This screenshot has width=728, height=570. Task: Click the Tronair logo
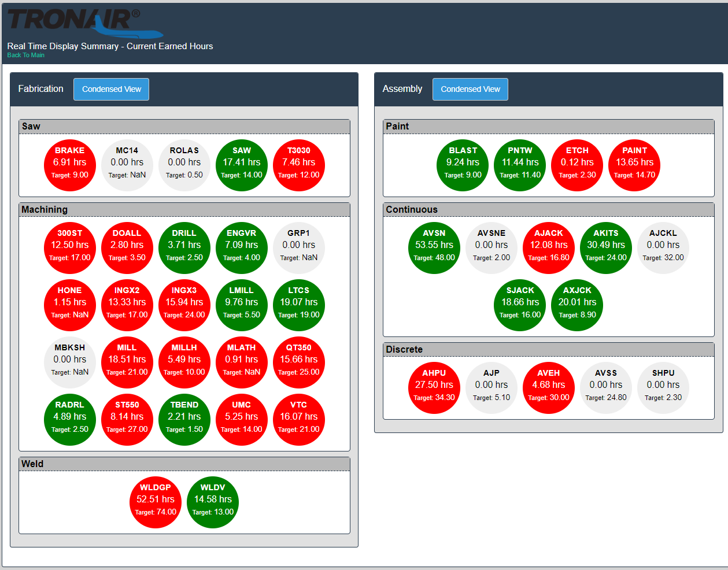click(85, 23)
